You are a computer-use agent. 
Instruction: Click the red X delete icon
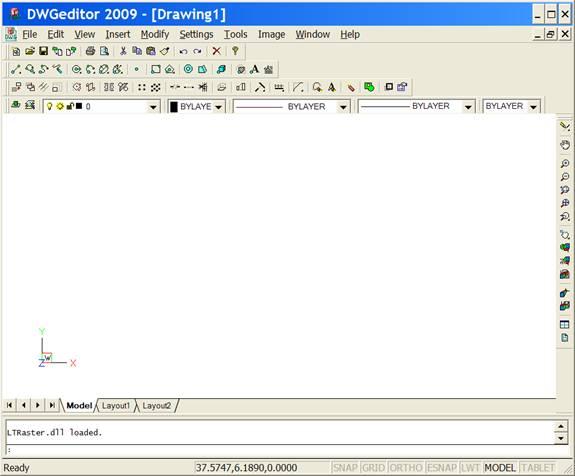pos(217,51)
